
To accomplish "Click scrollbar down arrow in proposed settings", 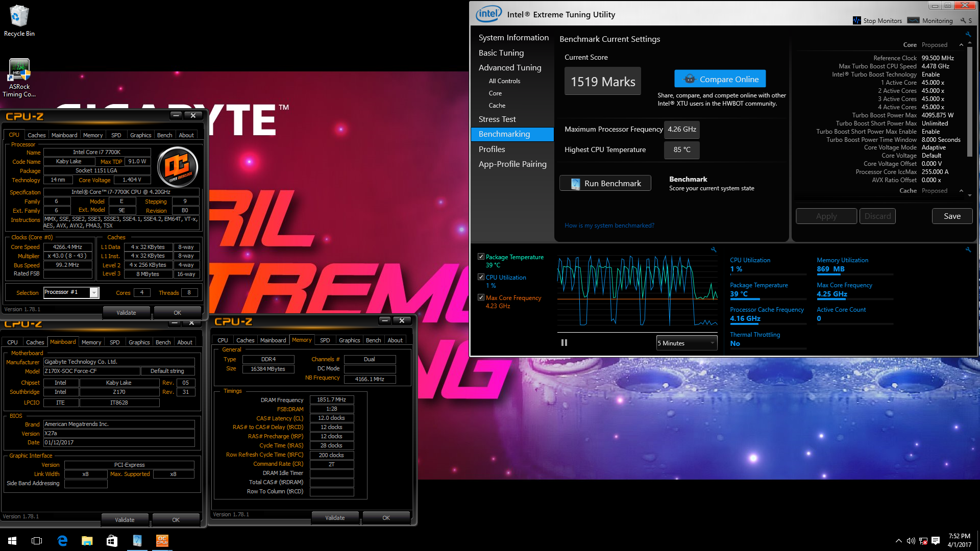I will 970,195.
